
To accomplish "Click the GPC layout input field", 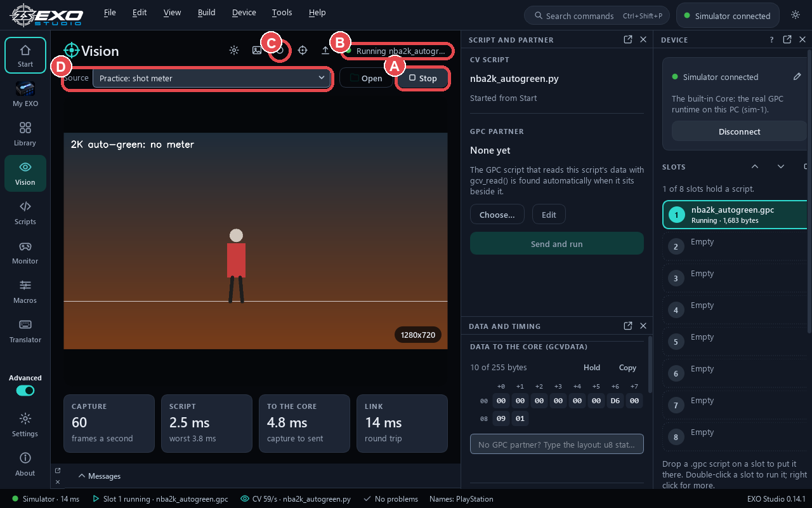I will tap(557, 444).
